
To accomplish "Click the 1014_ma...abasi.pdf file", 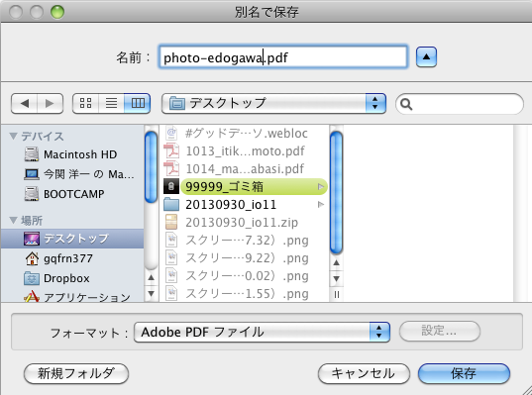I will click(245, 169).
